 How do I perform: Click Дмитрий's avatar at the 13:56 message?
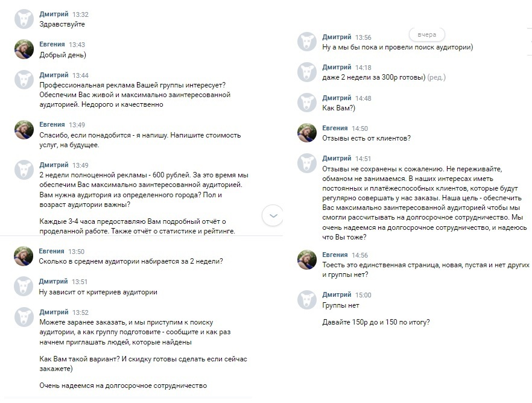point(307,42)
